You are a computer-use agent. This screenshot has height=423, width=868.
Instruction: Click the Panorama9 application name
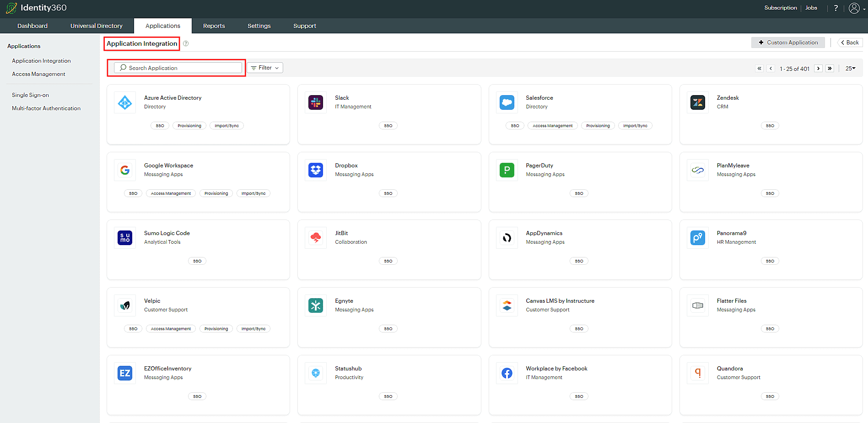point(732,233)
